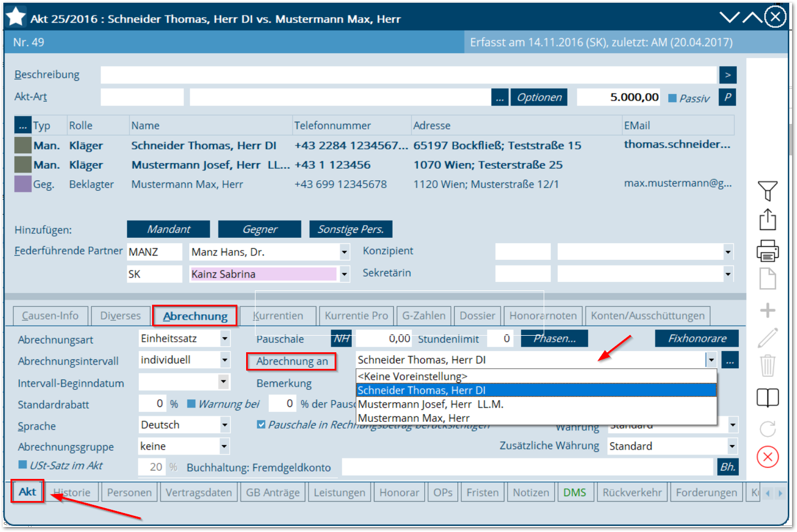Switch to Diverses tab
Screen dimensions: 797x532
pos(121,316)
